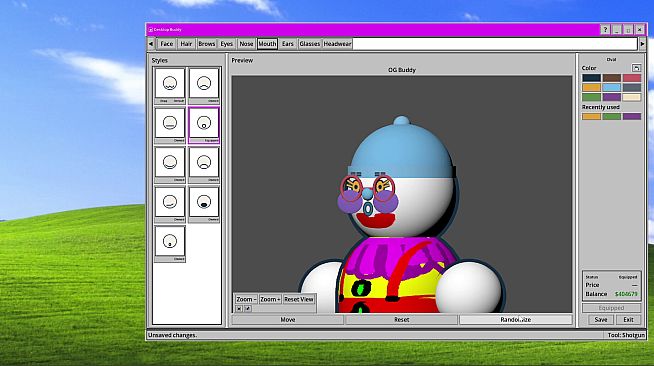This screenshot has width=654, height=366.
Task: Click the Exit button
Action: click(x=628, y=320)
